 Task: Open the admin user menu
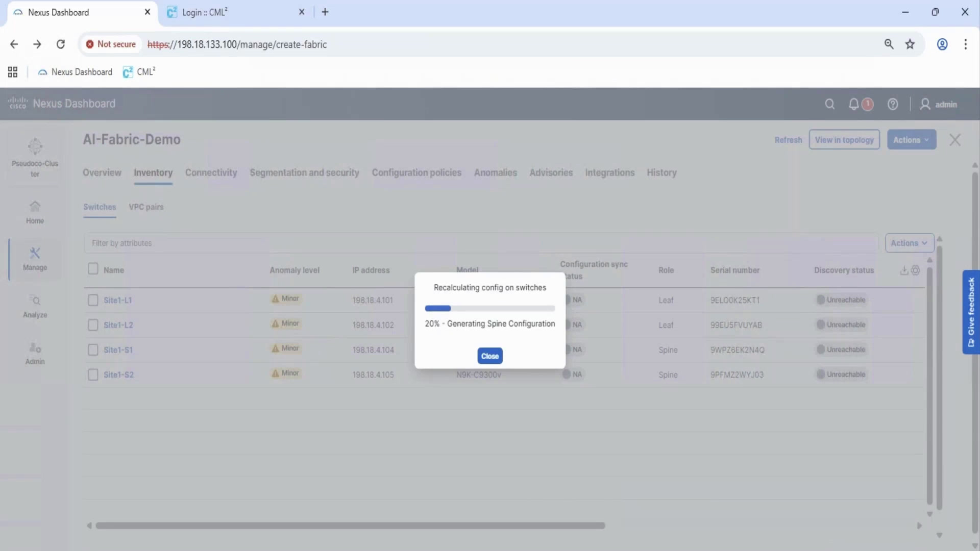(x=938, y=104)
